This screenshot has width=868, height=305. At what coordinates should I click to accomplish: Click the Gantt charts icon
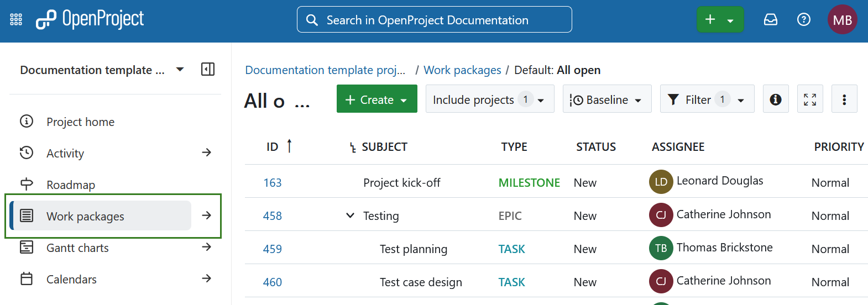tap(27, 247)
